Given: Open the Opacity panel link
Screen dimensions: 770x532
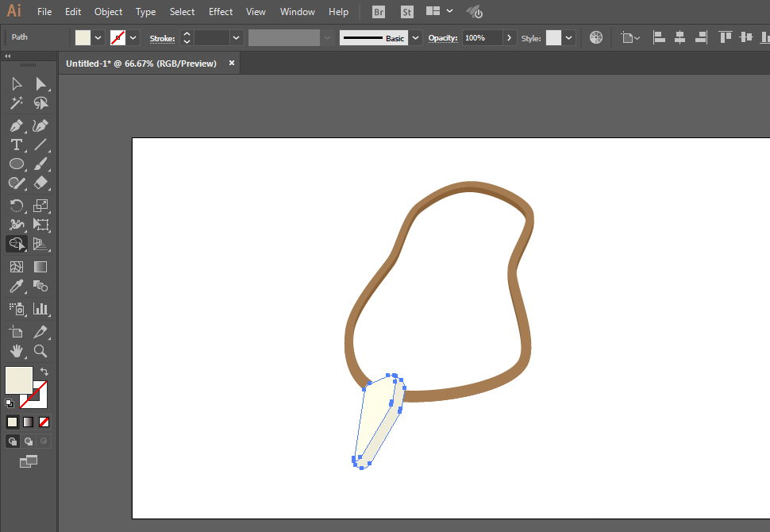Looking at the screenshot, I should [442, 38].
